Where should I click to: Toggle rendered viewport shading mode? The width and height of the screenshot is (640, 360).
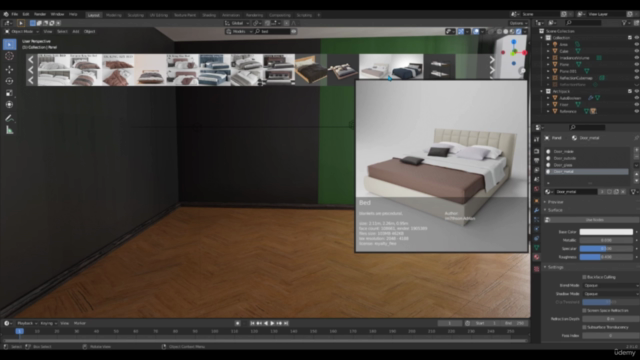519,31
